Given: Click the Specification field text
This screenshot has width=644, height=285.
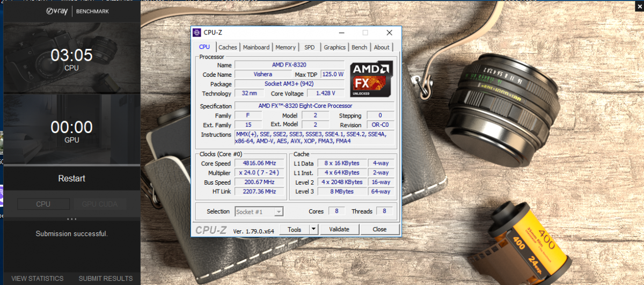Looking at the screenshot, I should [x=314, y=106].
